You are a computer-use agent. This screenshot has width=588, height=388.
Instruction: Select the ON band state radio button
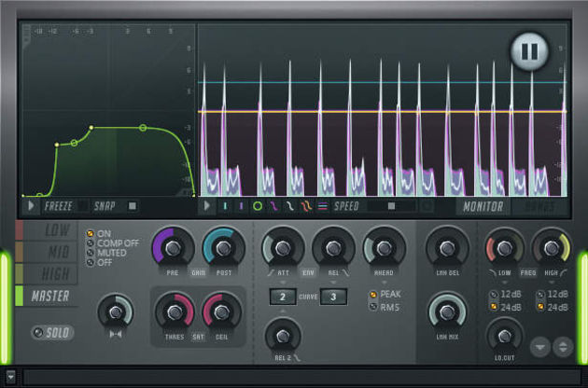(x=90, y=233)
